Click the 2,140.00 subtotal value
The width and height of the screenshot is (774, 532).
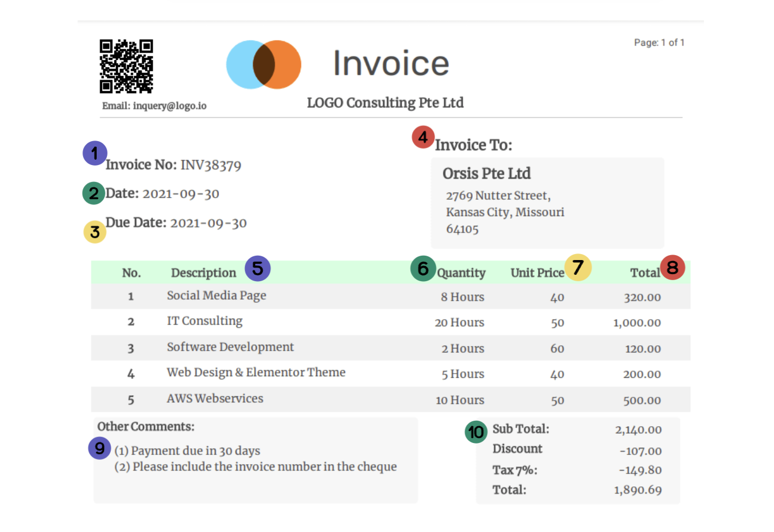click(x=638, y=430)
